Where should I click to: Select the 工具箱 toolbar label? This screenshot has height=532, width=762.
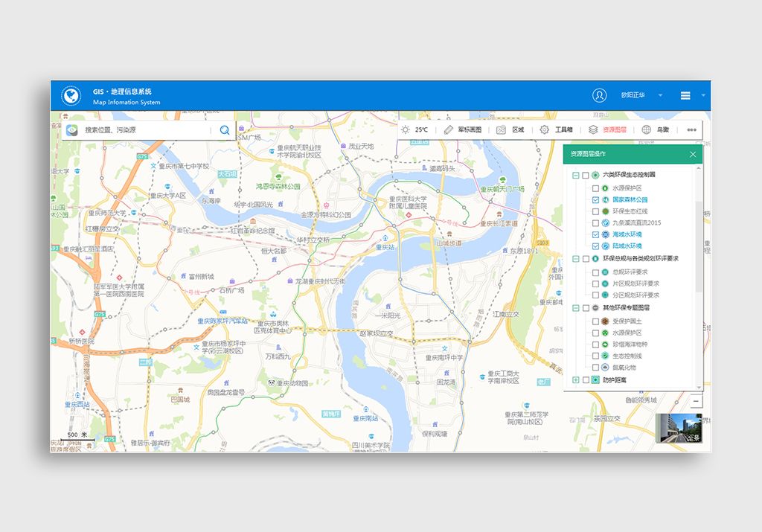pos(564,129)
